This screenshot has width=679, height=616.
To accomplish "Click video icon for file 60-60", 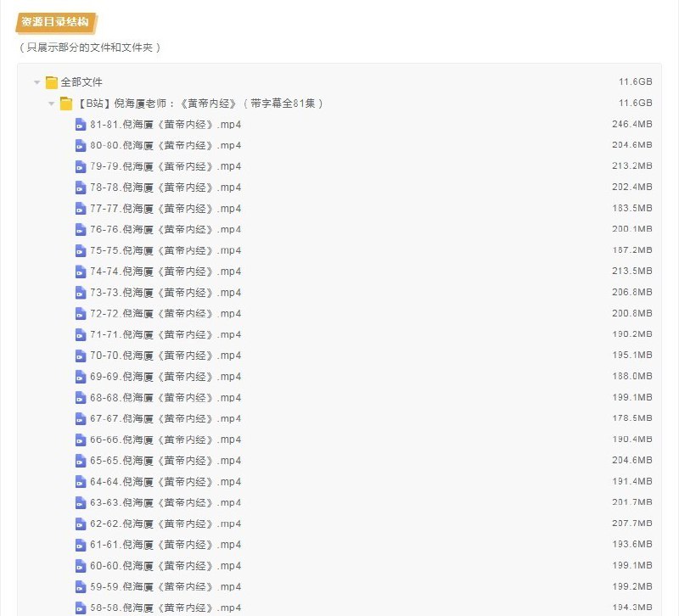I will pos(81,566).
